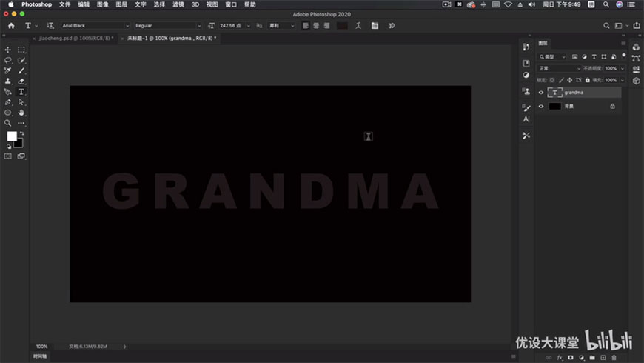Toggle visibility of the 背景 layer
Image resolution: width=644 pixels, height=363 pixels.
tap(541, 106)
